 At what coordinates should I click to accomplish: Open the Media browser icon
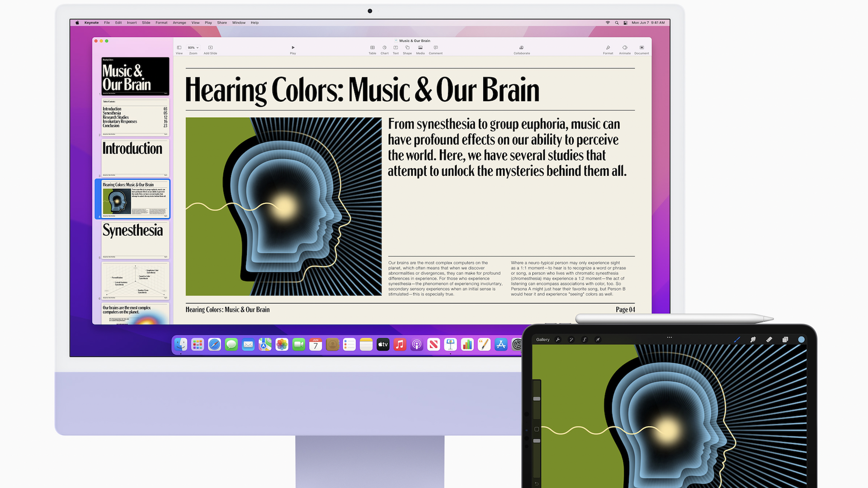click(x=420, y=47)
